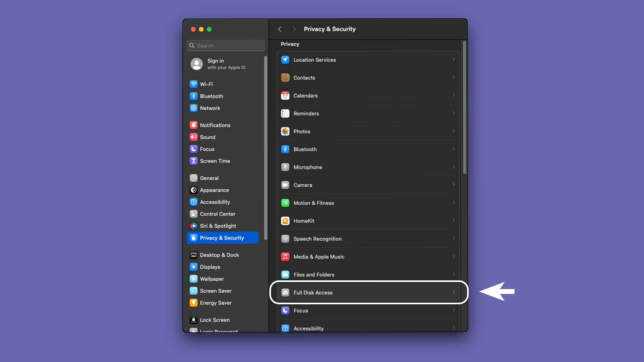Click the Motion & Fitness icon
This screenshot has width=644, height=362.
coord(285,203)
